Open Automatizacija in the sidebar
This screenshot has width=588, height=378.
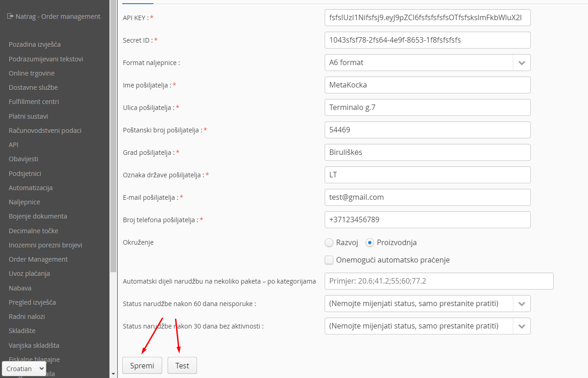click(31, 188)
